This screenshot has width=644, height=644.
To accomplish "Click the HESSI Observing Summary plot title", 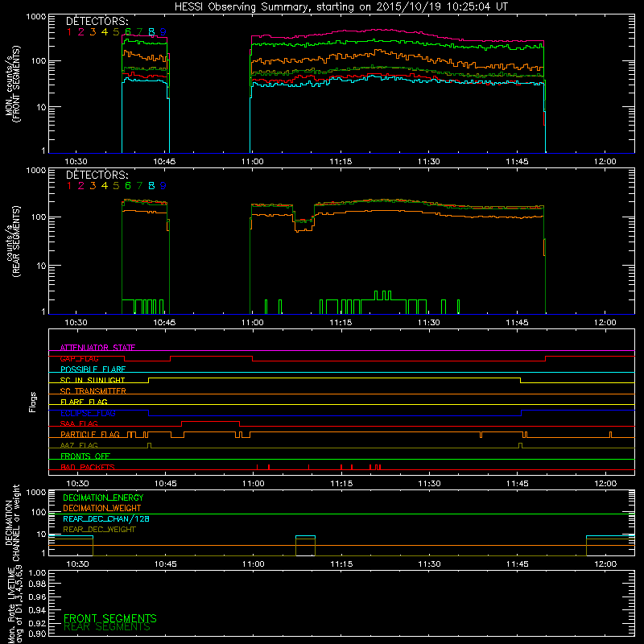I will point(341,7).
